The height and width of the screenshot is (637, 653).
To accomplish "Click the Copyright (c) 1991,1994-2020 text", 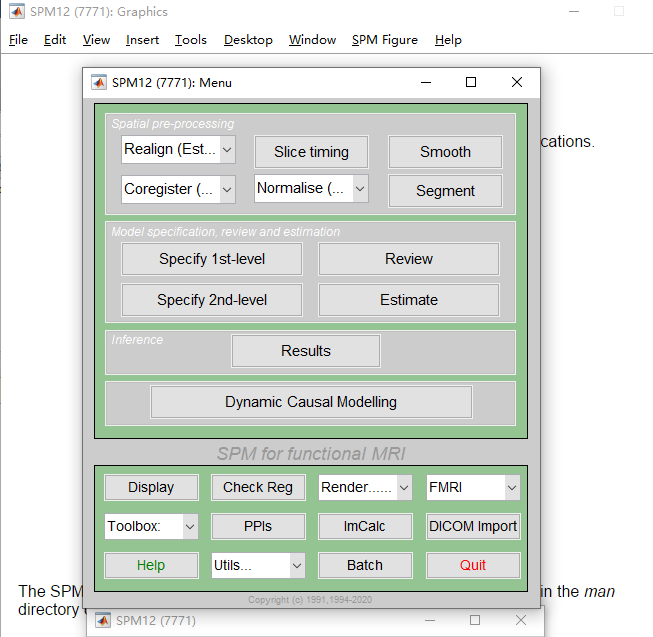I will coord(310,600).
